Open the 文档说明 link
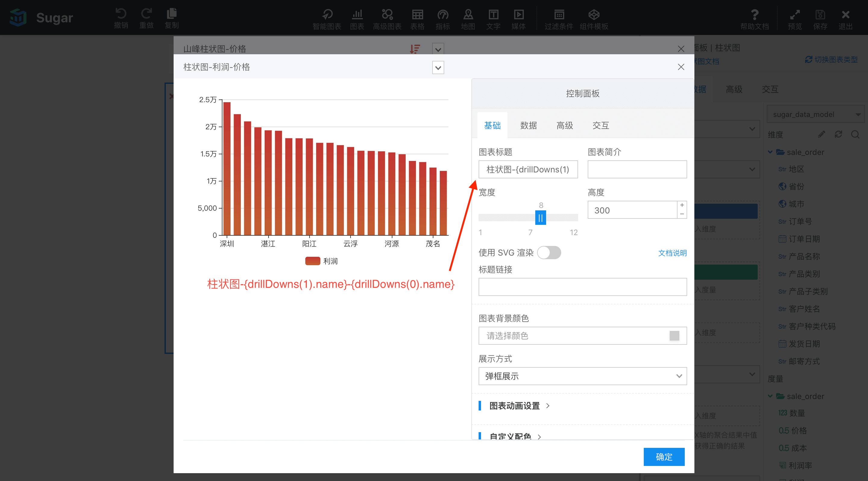Screen dimensions: 868x481 (672, 253)
